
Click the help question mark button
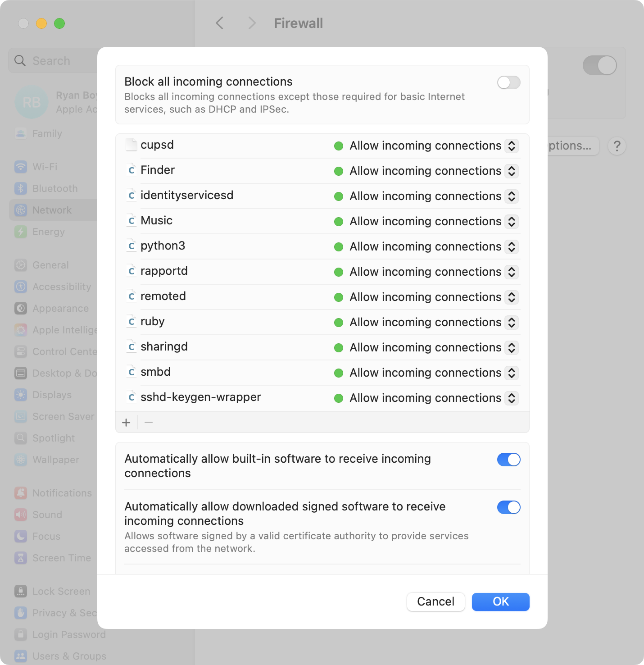tap(617, 146)
